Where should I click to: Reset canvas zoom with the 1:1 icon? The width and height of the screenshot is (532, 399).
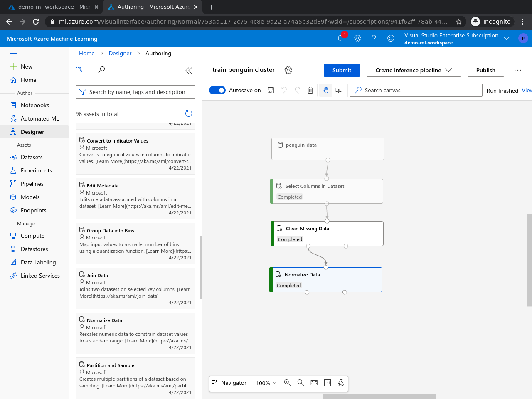[x=327, y=383]
